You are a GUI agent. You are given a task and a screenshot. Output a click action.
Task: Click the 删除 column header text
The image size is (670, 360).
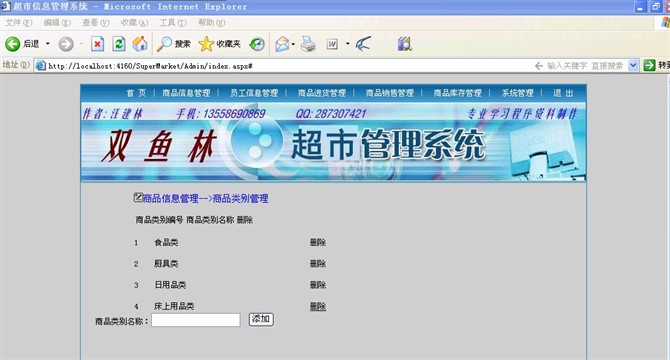coord(245,220)
